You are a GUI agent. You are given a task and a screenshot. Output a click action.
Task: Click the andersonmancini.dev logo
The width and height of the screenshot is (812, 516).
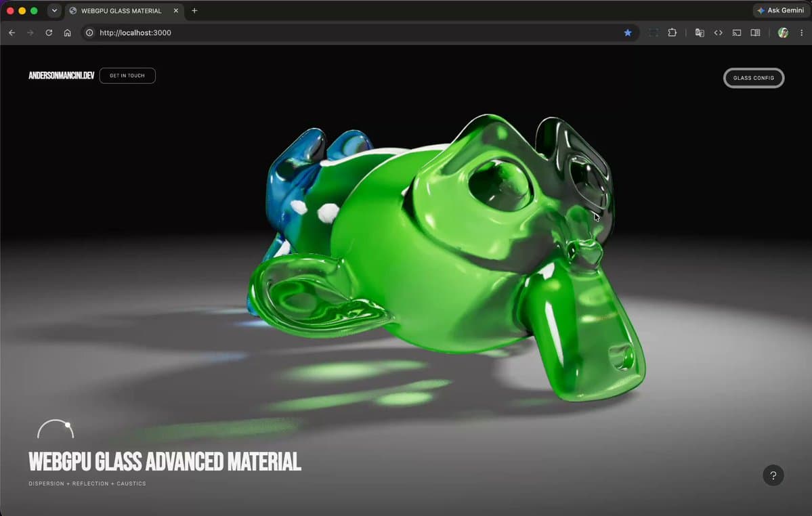[61, 76]
